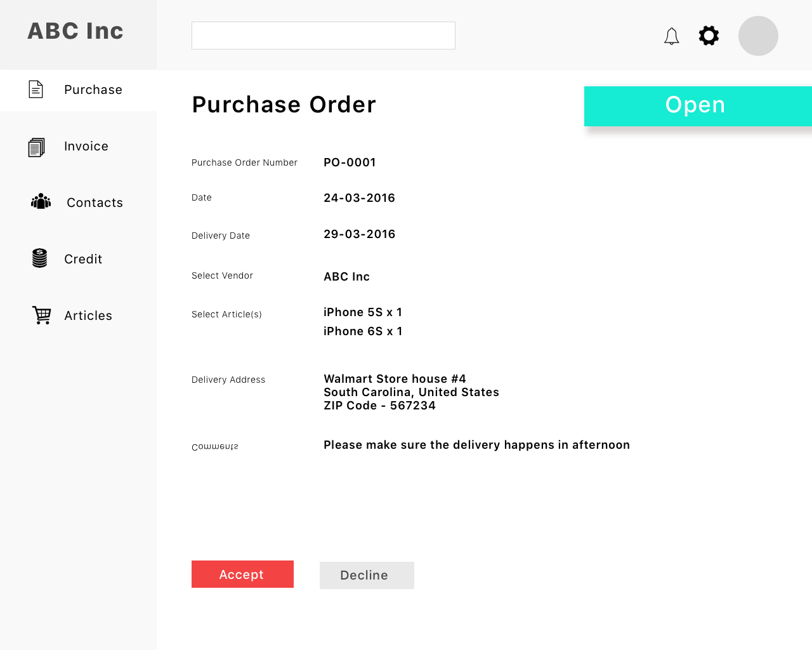Click the Credit coin stack icon
This screenshot has width=812, height=650.
click(x=39, y=258)
